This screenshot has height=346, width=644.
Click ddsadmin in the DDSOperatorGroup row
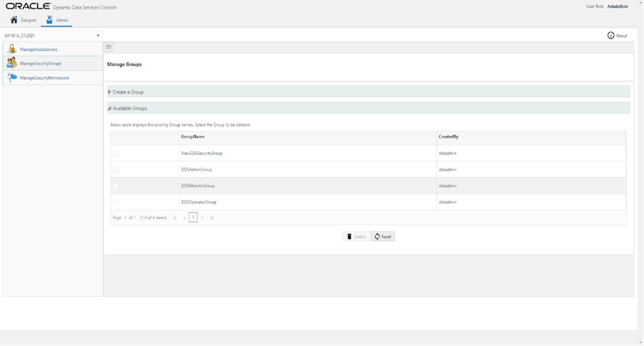(x=447, y=202)
